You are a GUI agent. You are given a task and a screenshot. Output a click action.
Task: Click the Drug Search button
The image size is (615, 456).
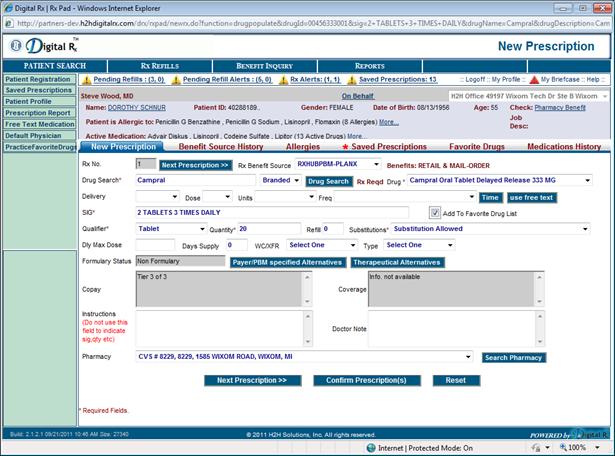(328, 181)
